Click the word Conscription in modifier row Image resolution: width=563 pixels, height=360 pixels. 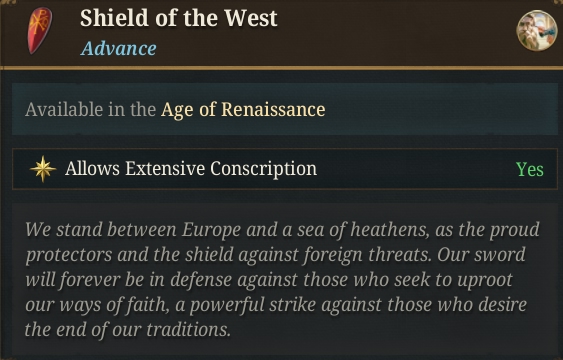264,168
